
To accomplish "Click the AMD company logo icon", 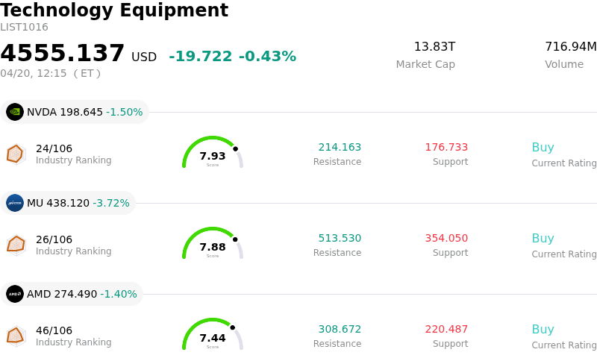I will pos(15,294).
